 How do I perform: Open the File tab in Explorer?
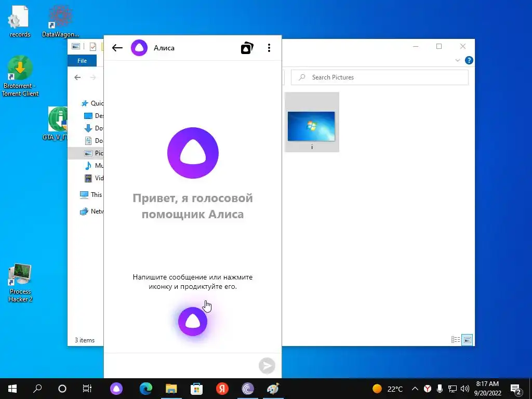click(82, 61)
